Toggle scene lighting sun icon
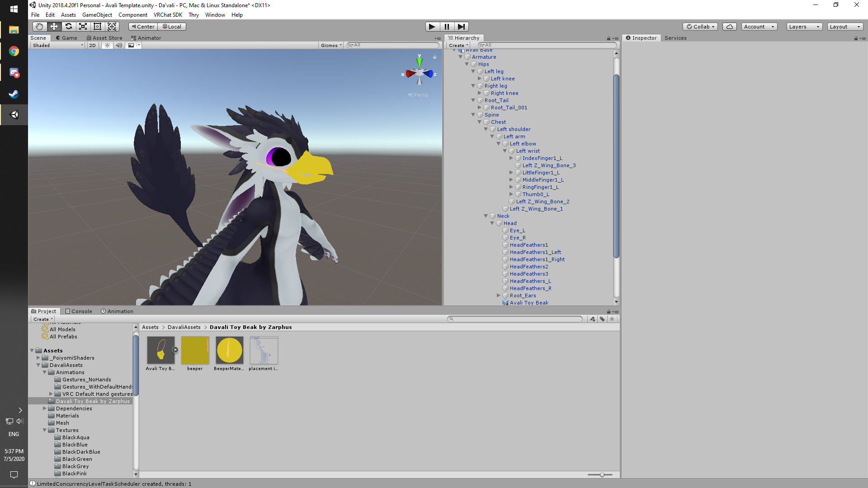 coord(107,45)
